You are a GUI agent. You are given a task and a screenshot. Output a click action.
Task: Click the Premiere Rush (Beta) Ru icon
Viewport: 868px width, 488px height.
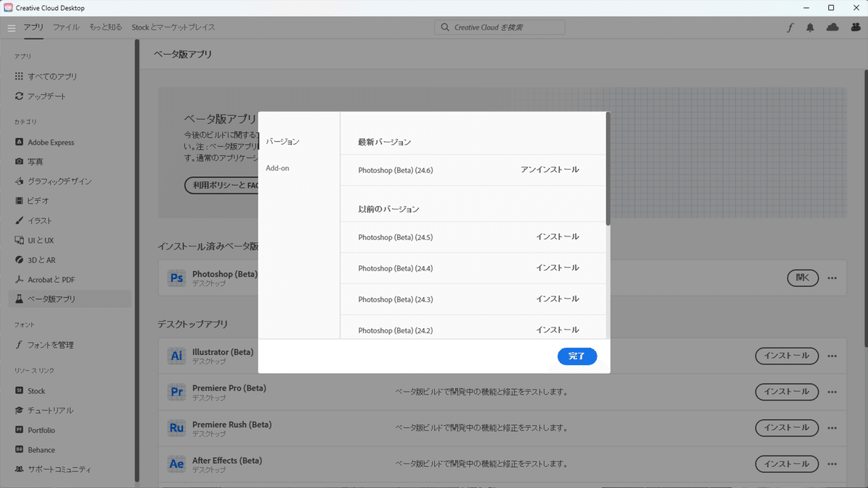tap(176, 428)
